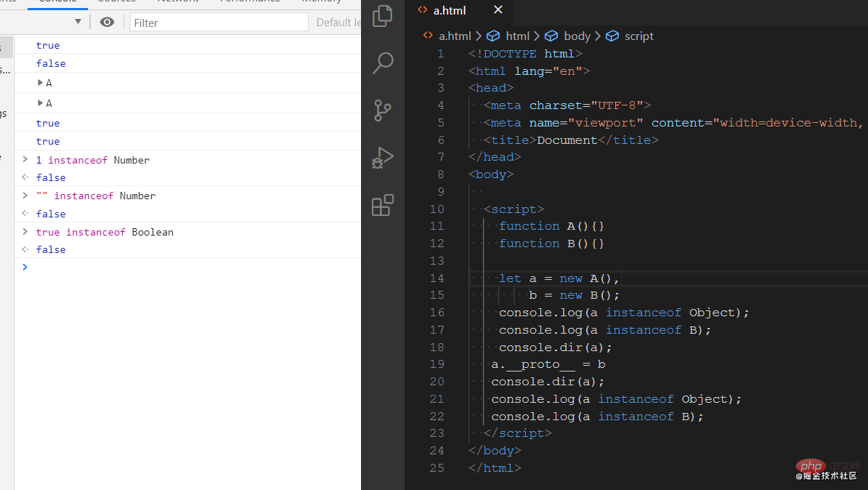This screenshot has height=490, width=868.
Task: Click the 'b = new B();' line
Action: [574, 295]
